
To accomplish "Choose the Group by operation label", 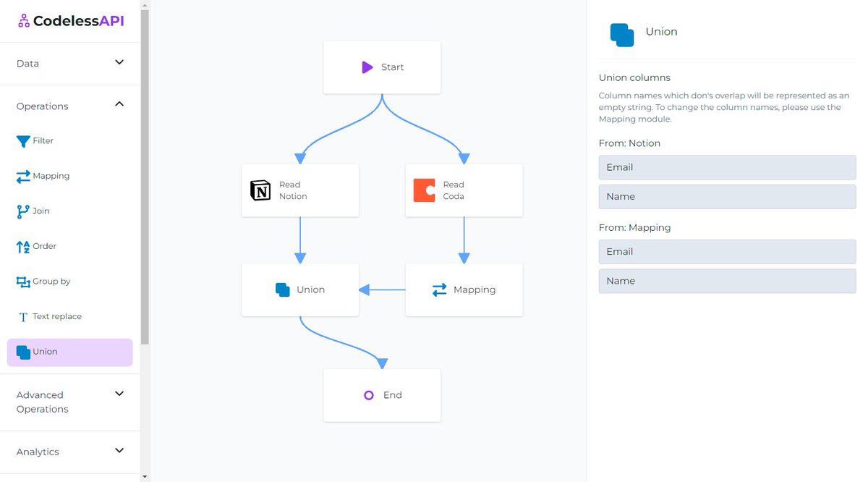I will point(51,281).
